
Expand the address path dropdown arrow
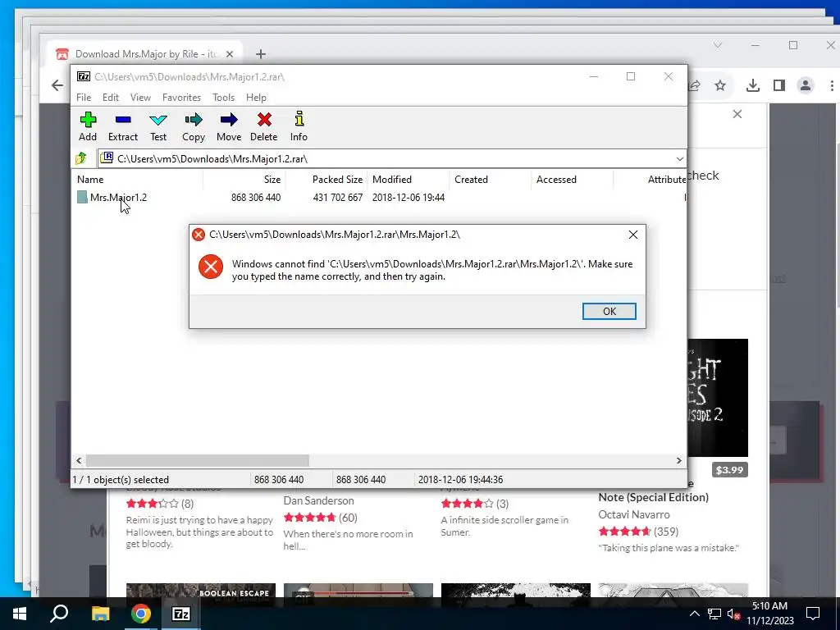pos(679,158)
